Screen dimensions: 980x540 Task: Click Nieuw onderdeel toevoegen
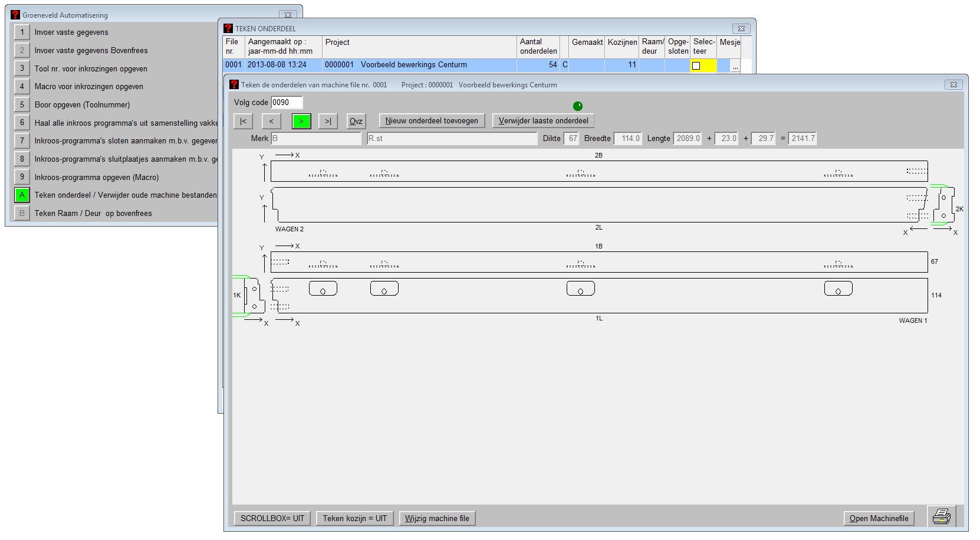tap(432, 121)
